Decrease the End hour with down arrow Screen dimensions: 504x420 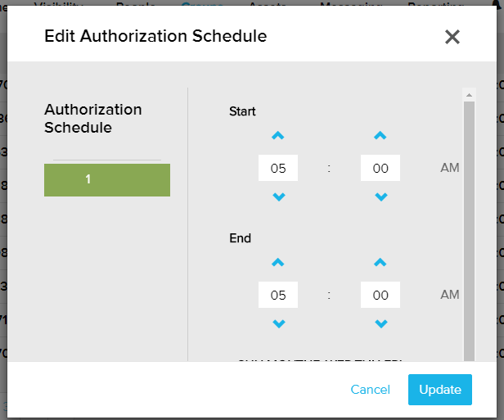click(278, 324)
